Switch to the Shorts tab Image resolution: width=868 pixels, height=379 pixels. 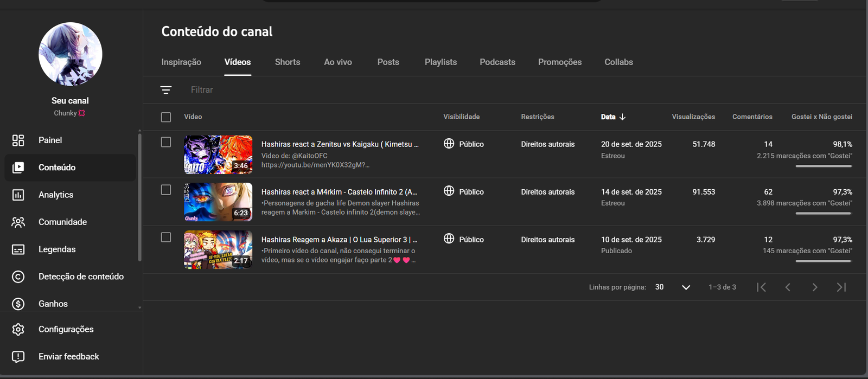pyautogui.click(x=288, y=62)
